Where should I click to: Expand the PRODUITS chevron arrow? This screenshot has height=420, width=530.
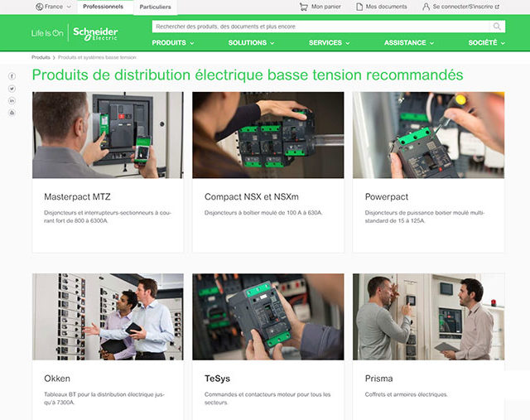tap(192, 43)
